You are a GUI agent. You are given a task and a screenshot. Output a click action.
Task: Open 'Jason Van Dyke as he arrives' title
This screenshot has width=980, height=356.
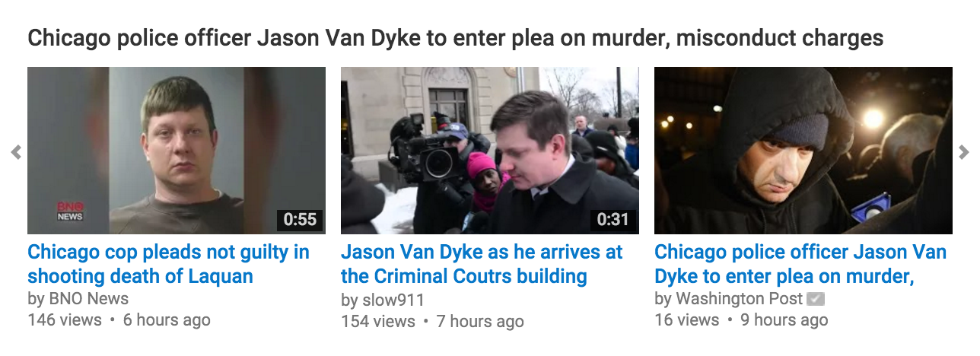click(482, 264)
